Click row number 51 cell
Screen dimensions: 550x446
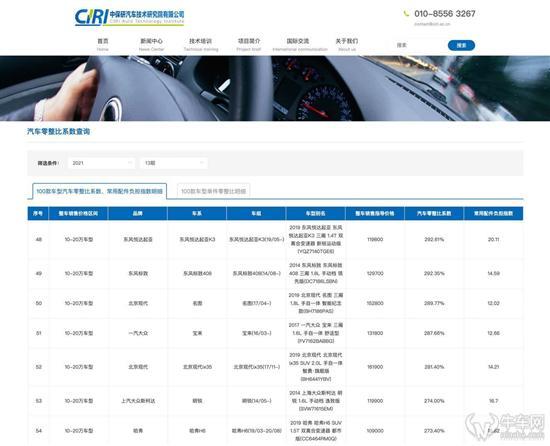39,333
